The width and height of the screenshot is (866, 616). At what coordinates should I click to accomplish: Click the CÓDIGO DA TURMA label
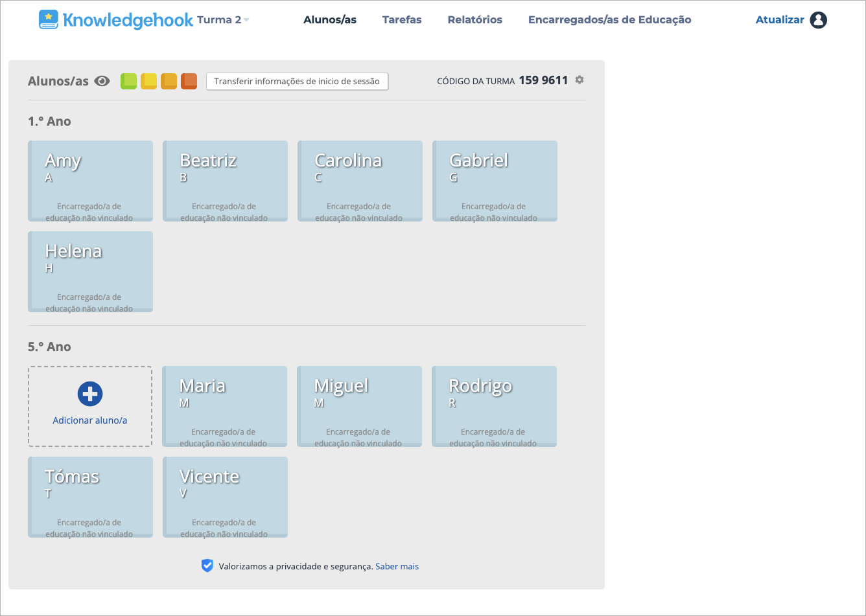[x=476, y=81]
